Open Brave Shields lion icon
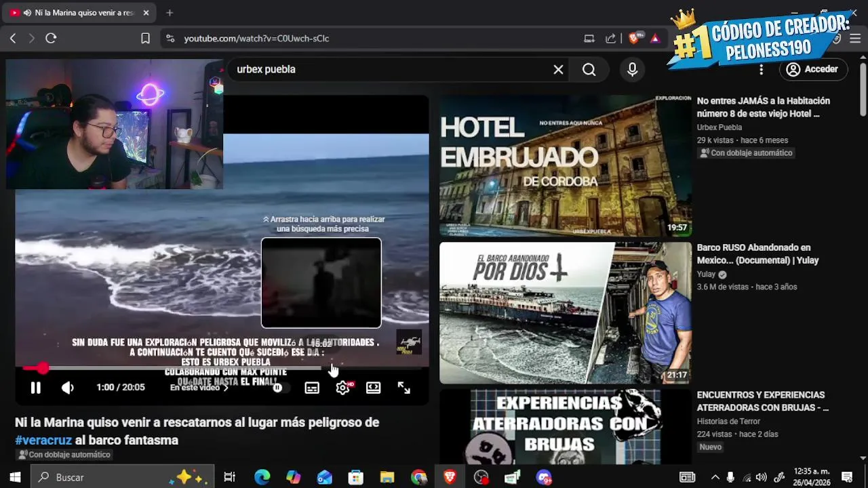Viewport: 868px width, 488px height. pyautogui.click(x=634, y=39)
